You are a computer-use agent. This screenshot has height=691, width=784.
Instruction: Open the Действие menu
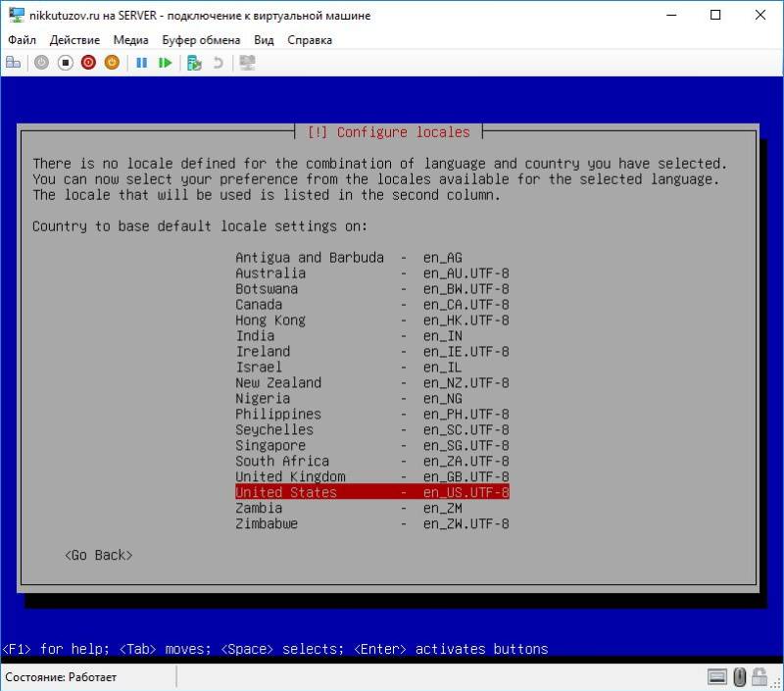tap(74, 40)
